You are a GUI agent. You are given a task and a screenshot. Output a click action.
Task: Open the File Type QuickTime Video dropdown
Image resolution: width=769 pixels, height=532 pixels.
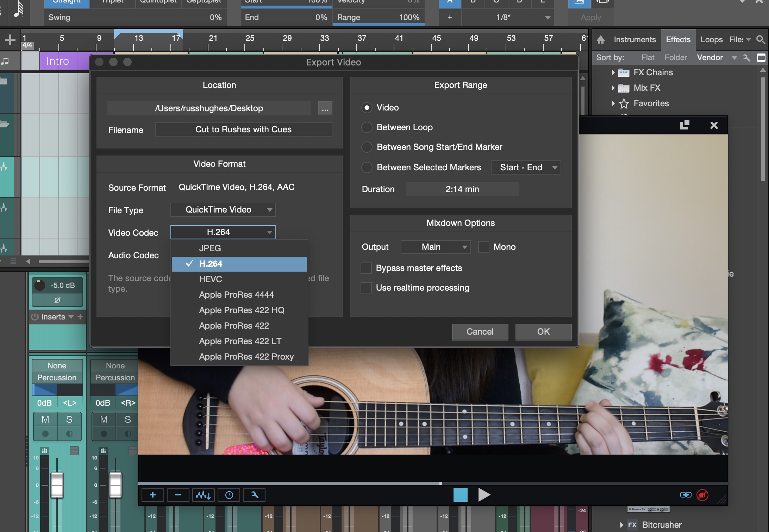tap(223, 210)
